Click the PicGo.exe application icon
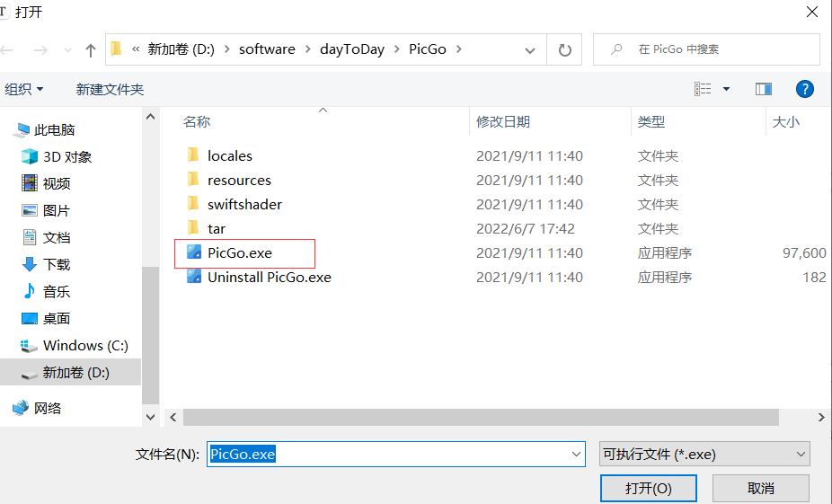 tap(194, 252)
